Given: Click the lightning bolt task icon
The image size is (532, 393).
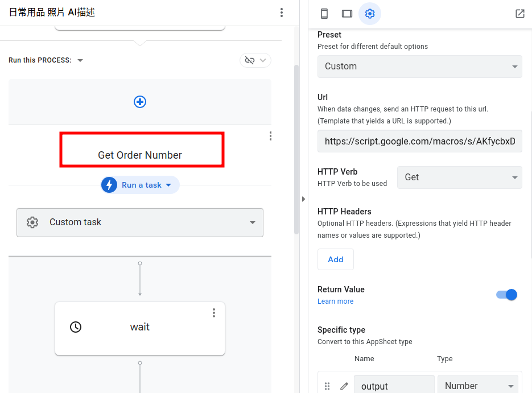Looking at the screenshot, I should coord(109,185).
